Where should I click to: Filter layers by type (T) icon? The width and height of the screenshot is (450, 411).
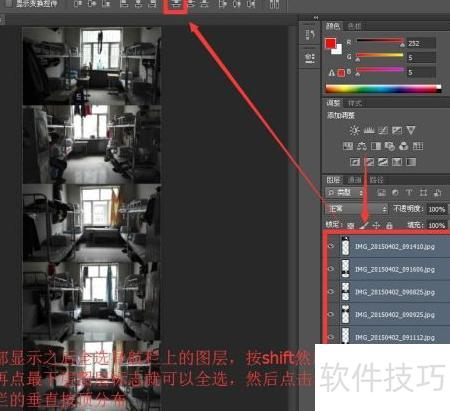pos(409,193)
